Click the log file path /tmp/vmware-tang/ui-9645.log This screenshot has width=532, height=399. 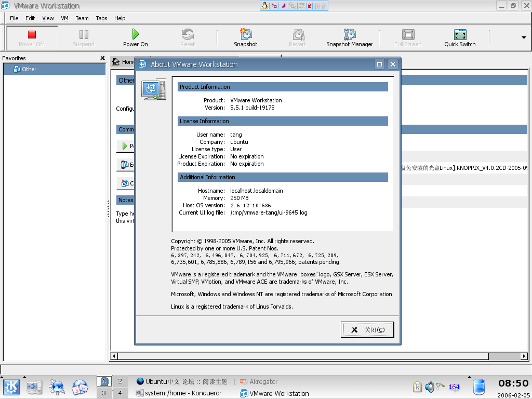pos(269,212)
